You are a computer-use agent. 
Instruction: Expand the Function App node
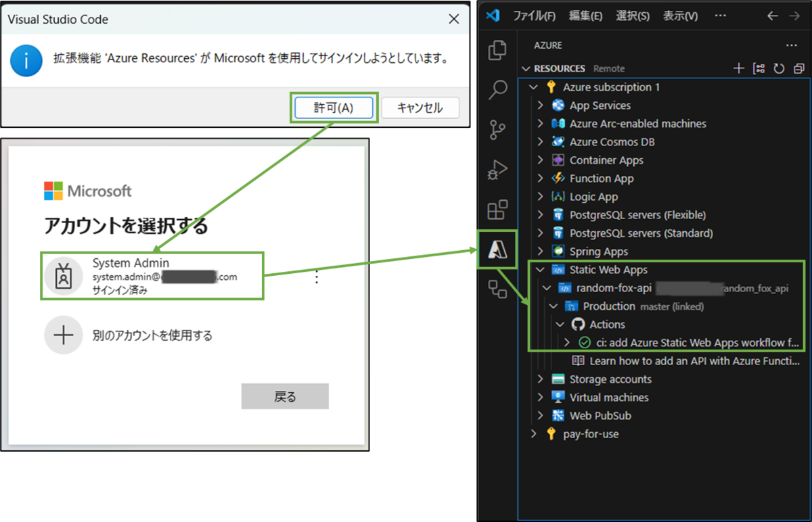(x=540, y=179)
